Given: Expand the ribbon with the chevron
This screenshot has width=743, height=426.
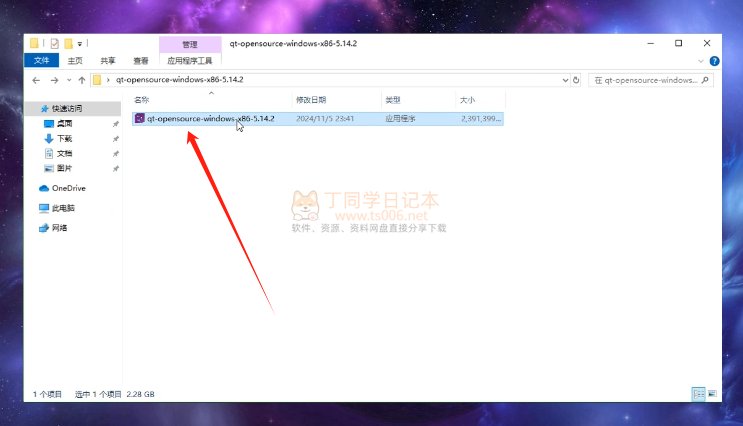Looking at the screenshot, I should tap(701, 61).
